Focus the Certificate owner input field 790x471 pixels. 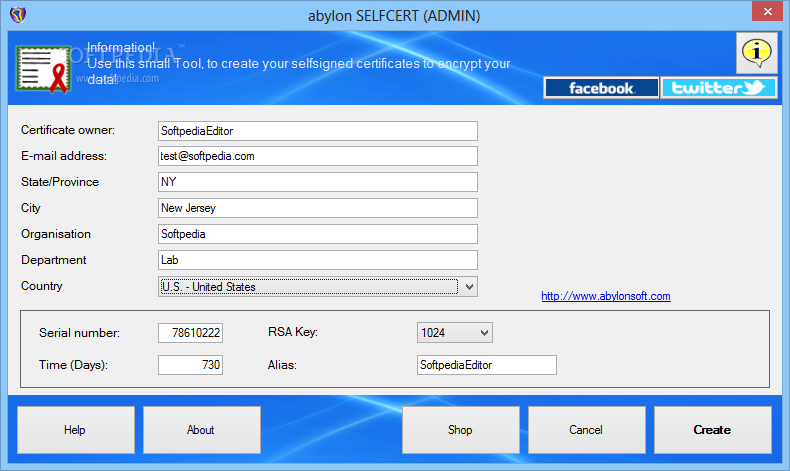click(x=317, y=131)
